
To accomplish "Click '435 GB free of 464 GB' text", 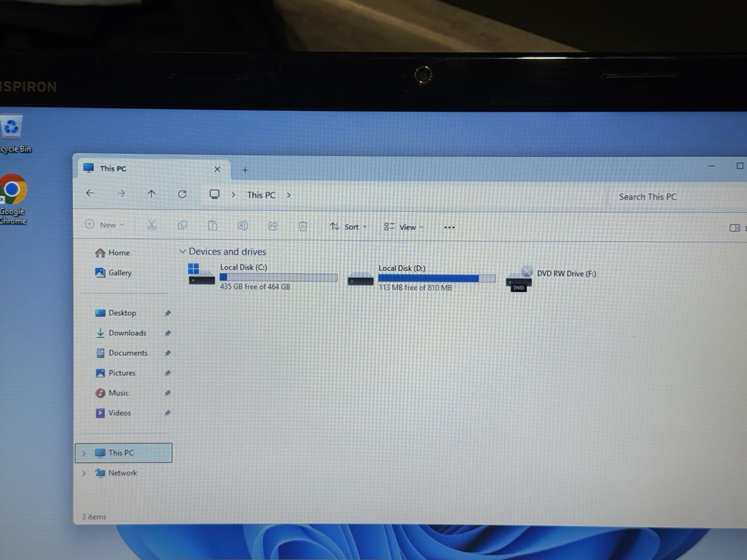I will coord(255,287).
